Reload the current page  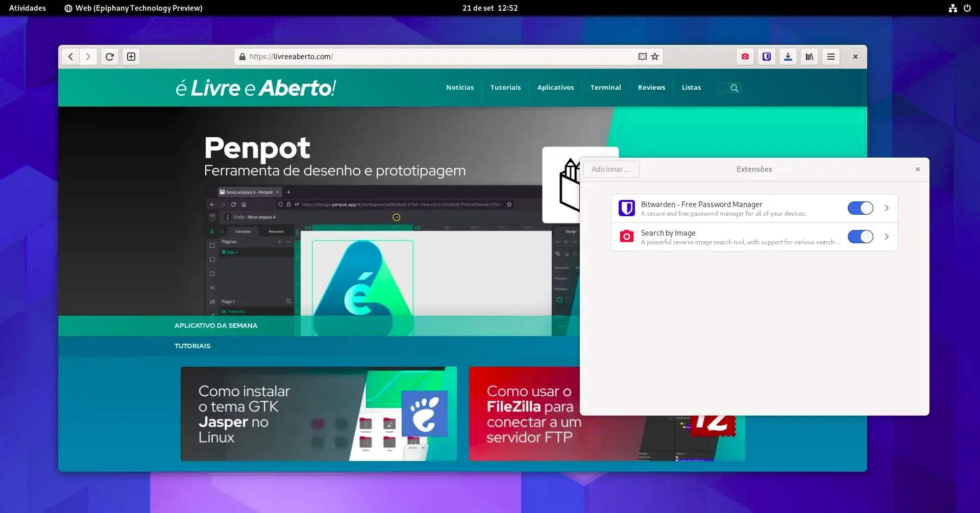click(x=110, y=57)
